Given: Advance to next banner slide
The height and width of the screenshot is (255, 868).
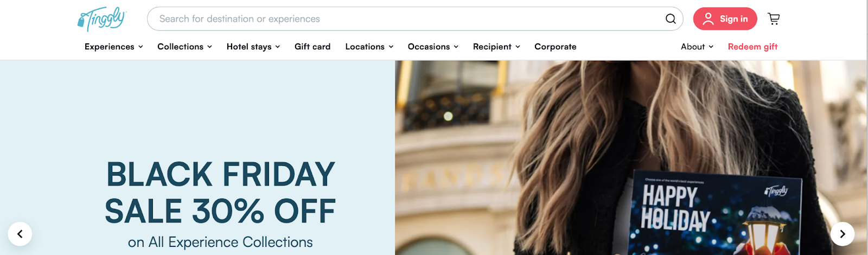Looking at the screenshot, I should 843,234.
